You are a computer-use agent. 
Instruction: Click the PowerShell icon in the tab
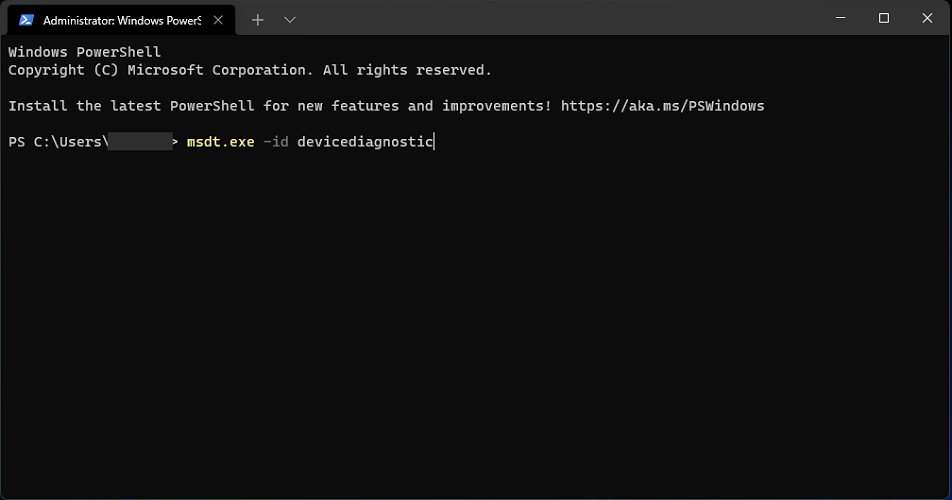click(x=26, y=20)
